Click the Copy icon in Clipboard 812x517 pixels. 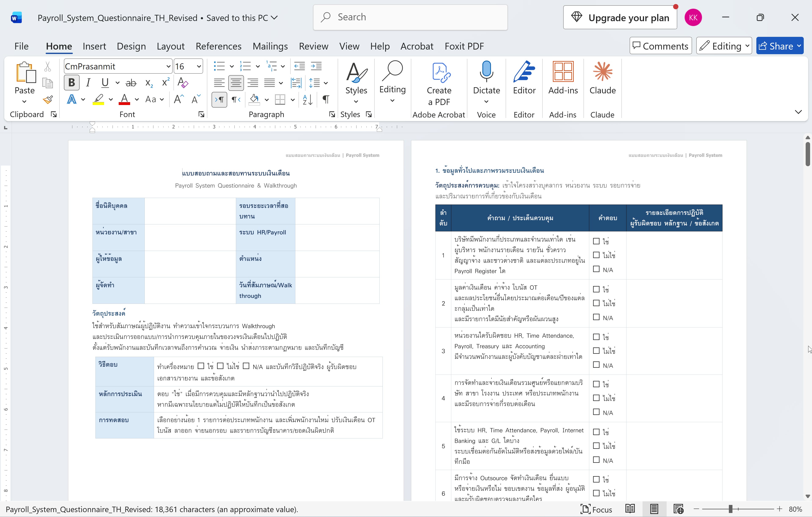click(x=48, y=83)
